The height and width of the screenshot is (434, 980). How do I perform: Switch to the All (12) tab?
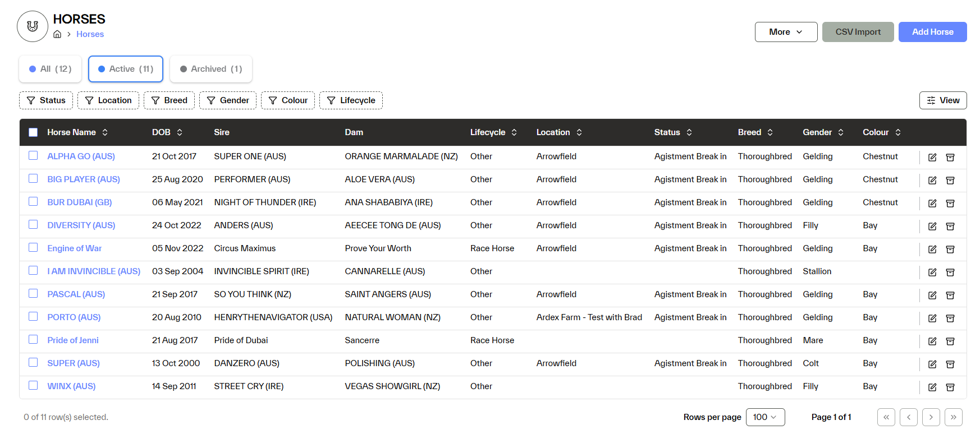coord(51,69)
